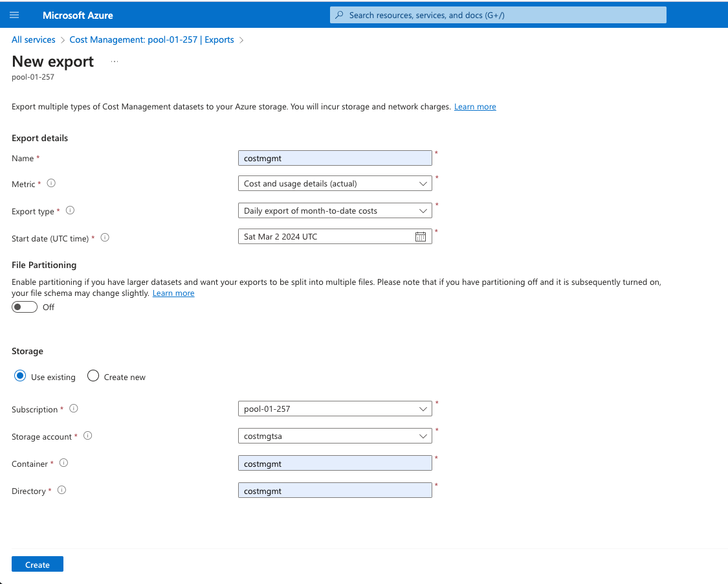The height and width of the screenshot is (584, 728).
Task: Select the Use existing storage option
Action: tap(20, 376)
